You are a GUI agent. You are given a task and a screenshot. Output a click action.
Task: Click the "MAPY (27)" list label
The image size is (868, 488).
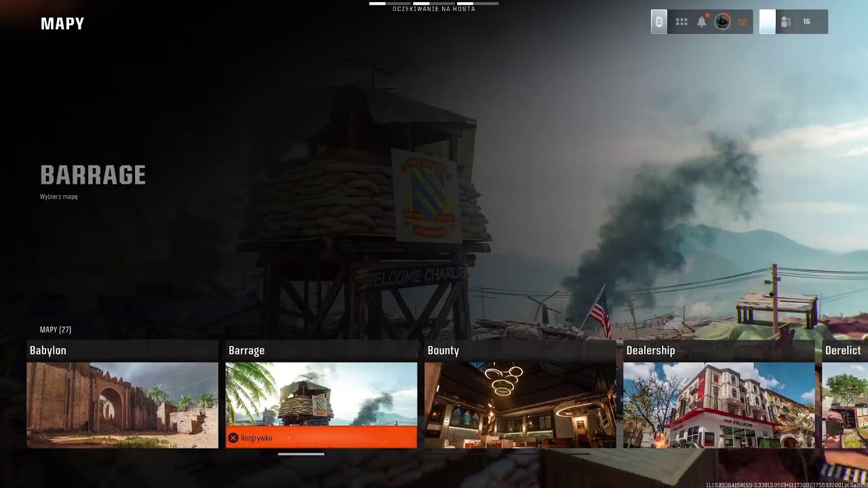click(56, 329)
